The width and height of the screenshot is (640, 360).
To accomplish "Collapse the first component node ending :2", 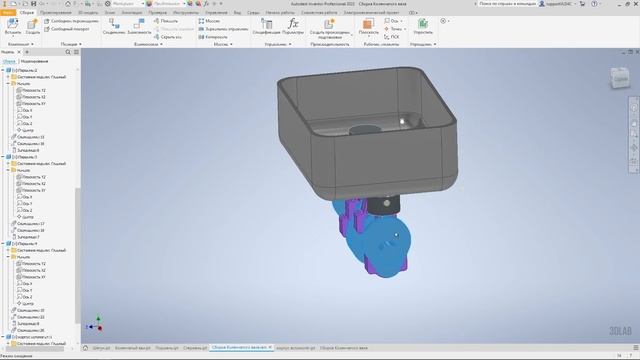I will click(x=3, y=70).
